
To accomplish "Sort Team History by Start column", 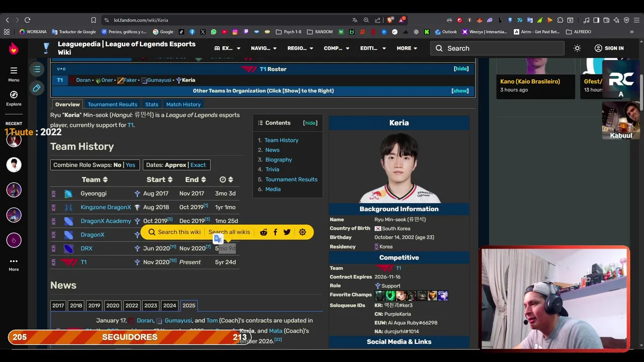I will (159, 179).
